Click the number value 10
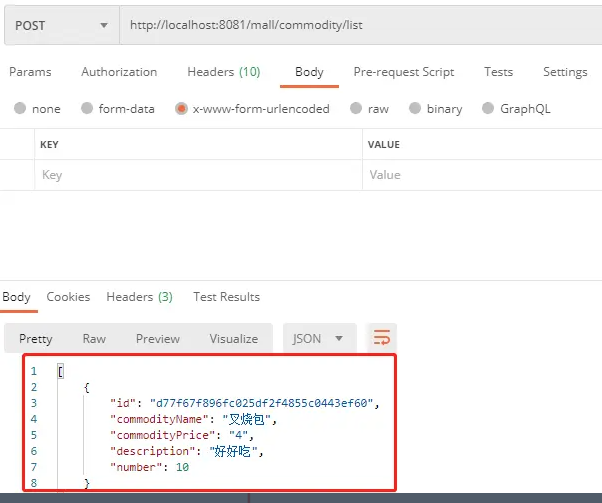The height and width of the screenshot is (503, 602). tap(182, 467)
